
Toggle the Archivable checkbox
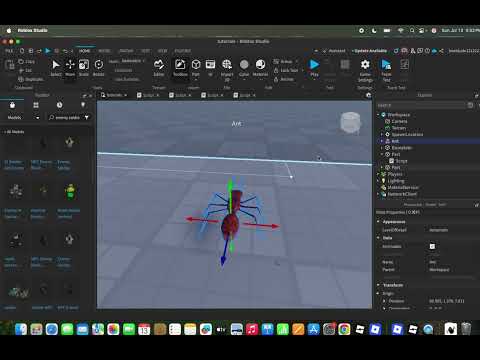pos(432,246)
